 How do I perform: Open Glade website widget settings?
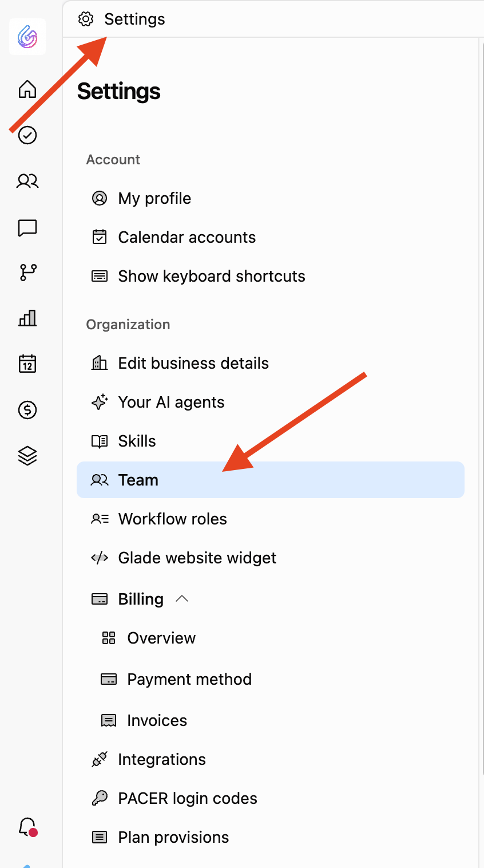pos(271,558)
